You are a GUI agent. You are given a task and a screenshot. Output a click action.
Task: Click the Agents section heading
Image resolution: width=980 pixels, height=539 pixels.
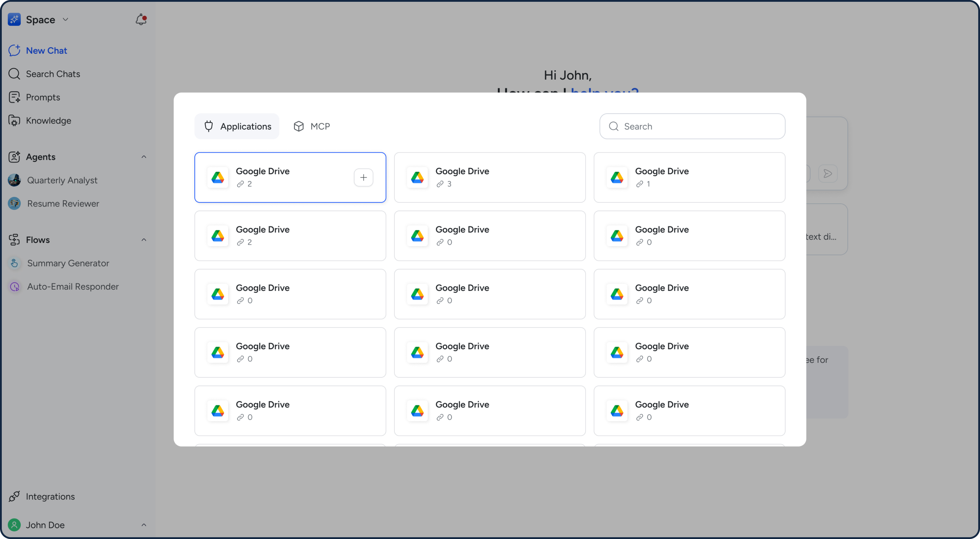point(41,157)
